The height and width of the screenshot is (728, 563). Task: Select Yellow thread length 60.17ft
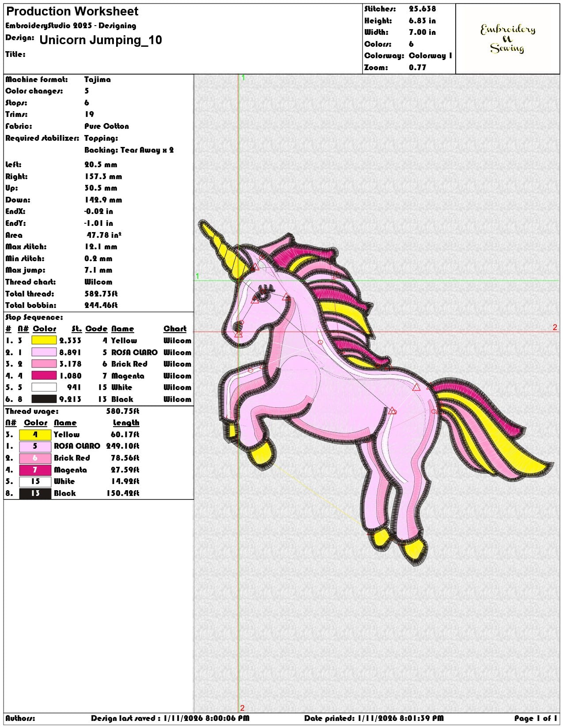click(125, 435)
